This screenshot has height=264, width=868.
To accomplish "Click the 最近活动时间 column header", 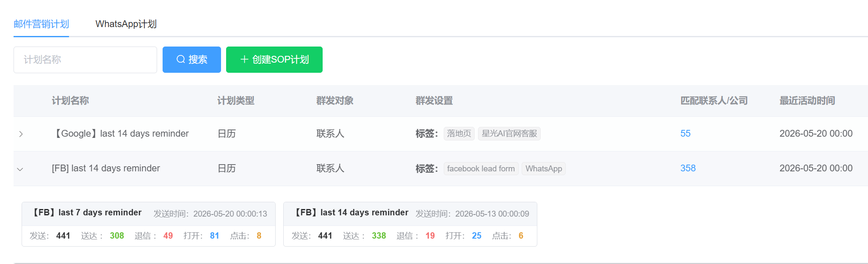I will pos(807,101).
